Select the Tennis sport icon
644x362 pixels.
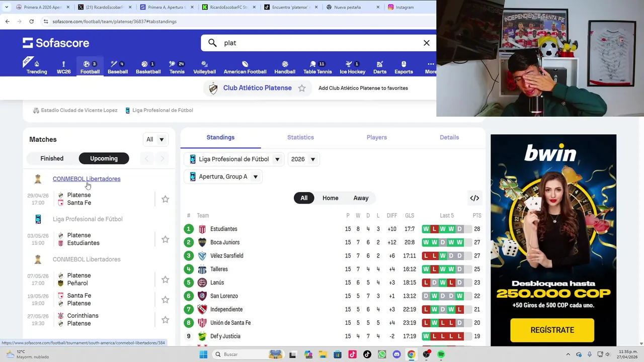[x=177, y=67]
